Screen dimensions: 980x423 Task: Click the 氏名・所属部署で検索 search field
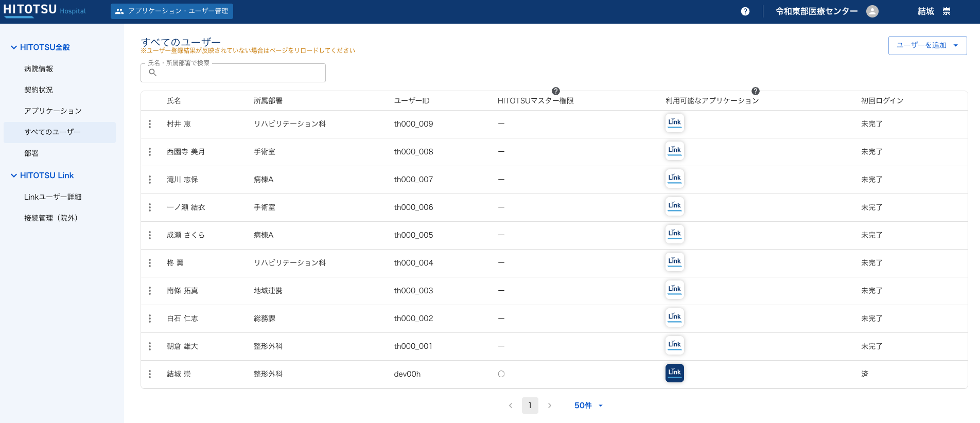[x=237, y=73]
